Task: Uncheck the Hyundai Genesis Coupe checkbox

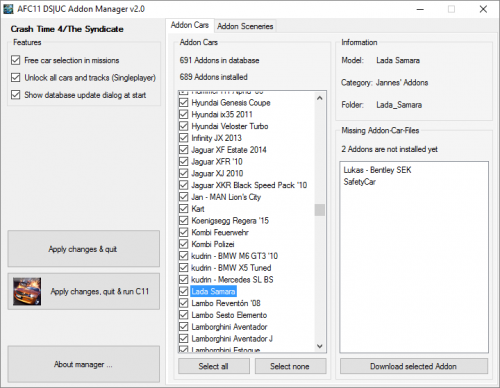Action: point(184,103)
